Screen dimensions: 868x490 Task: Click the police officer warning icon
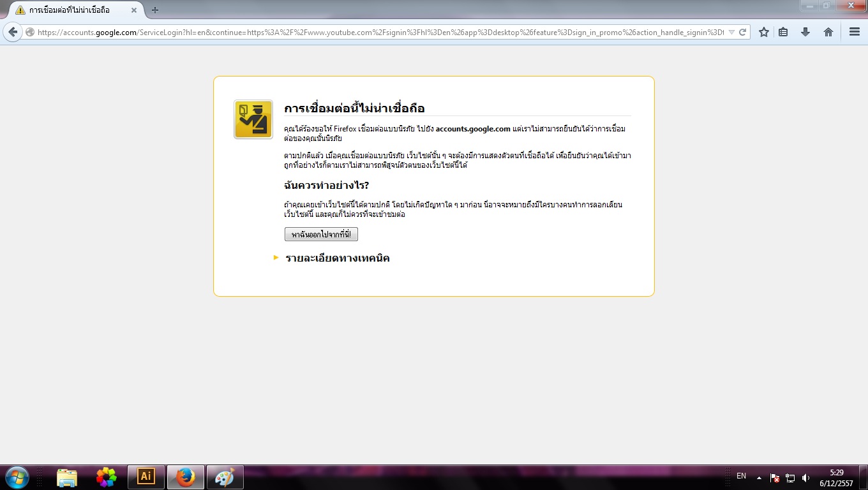point(253,119)
